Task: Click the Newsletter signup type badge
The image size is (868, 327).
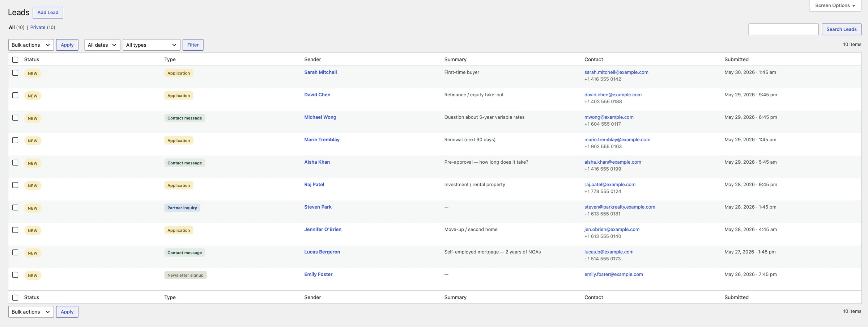Action: (186, 275)
